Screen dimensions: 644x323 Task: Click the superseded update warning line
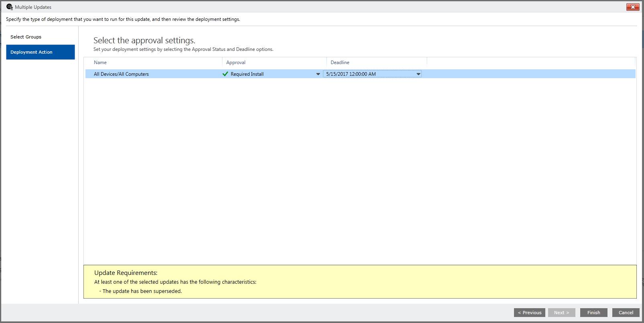point(142,291)
